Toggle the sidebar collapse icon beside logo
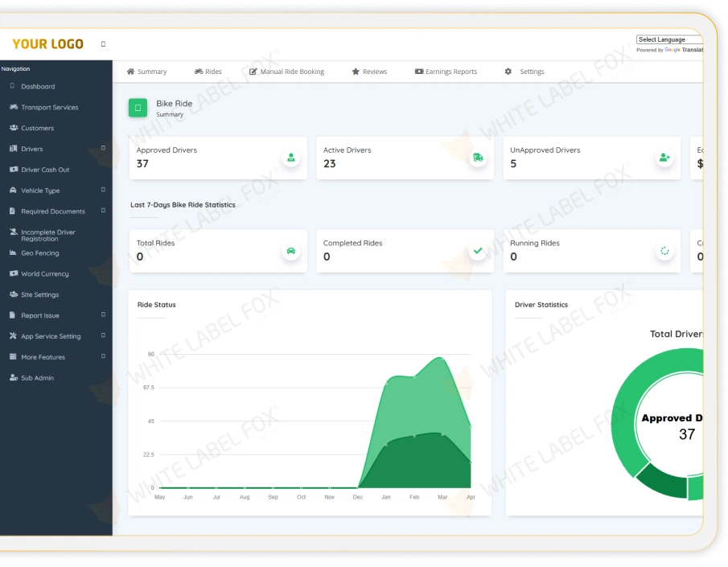This screenshot has width=728, height=567. [x=103, y=44]
